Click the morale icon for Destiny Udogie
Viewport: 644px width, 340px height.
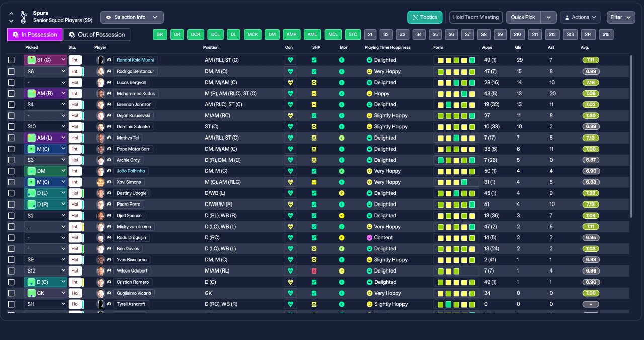coord(342,193)
